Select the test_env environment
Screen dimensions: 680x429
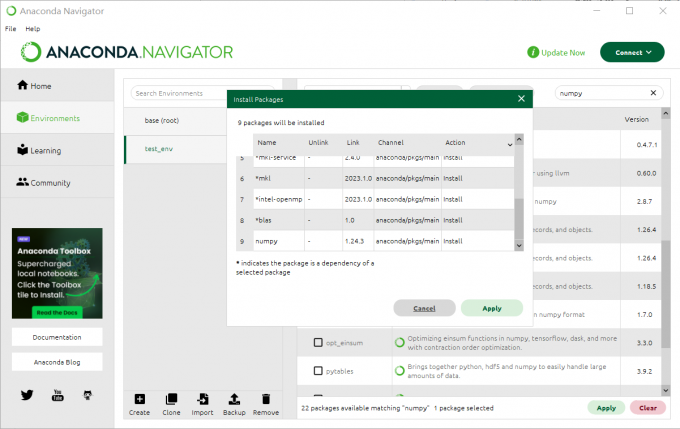(x=176, y=149)
